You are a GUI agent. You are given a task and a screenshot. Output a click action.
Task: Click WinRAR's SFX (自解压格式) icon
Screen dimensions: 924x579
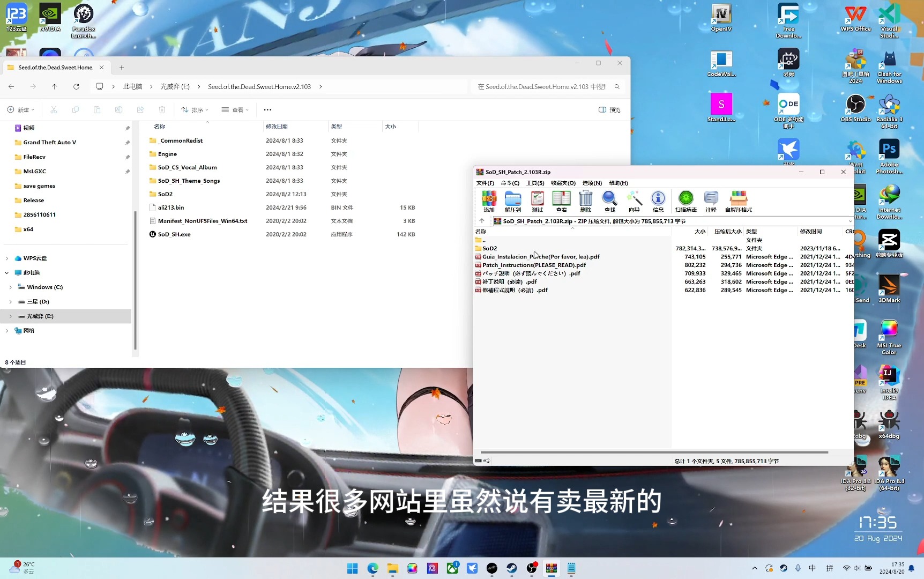(739, 202)
